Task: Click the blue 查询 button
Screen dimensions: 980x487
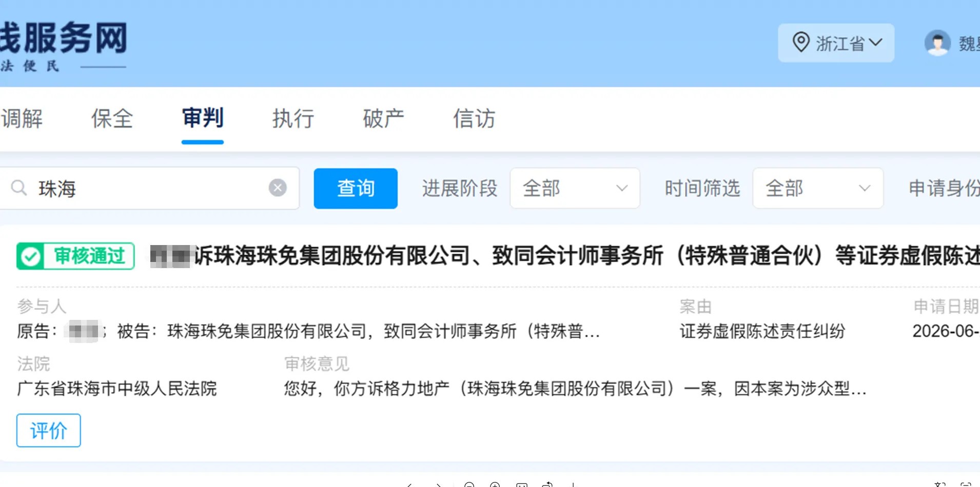Action: 356,188
